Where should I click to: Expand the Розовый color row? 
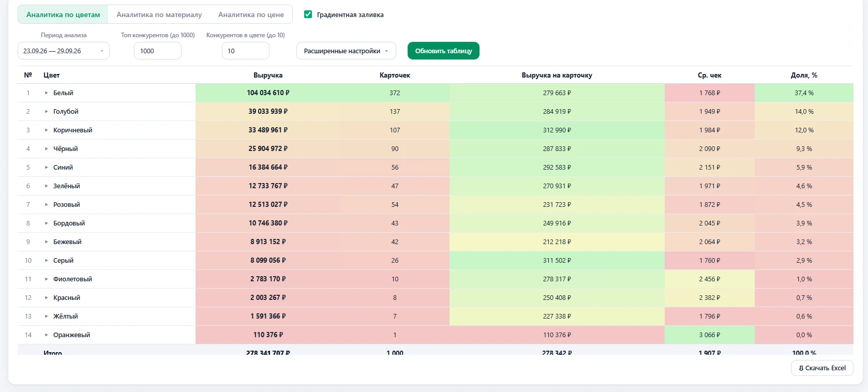(46, 205)
